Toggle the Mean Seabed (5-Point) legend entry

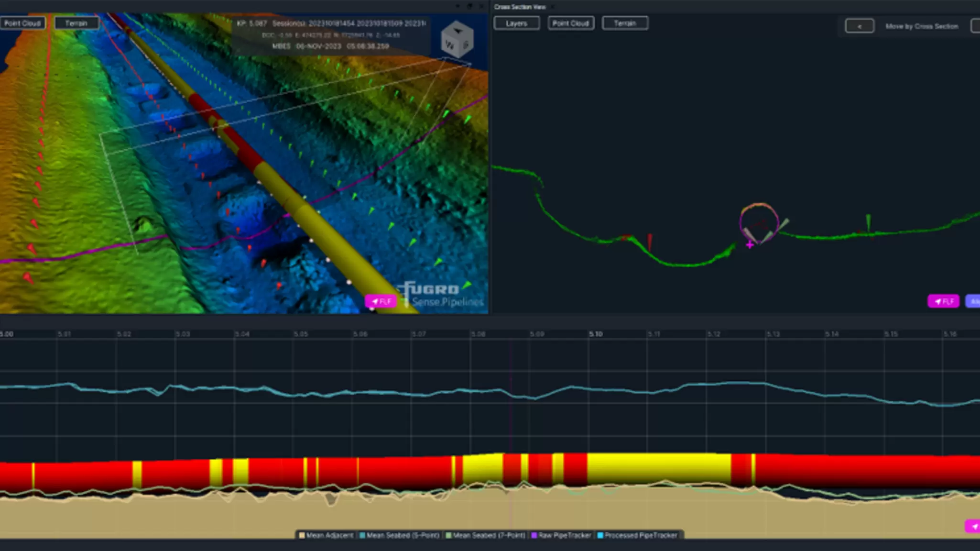[x=399, y=535]
